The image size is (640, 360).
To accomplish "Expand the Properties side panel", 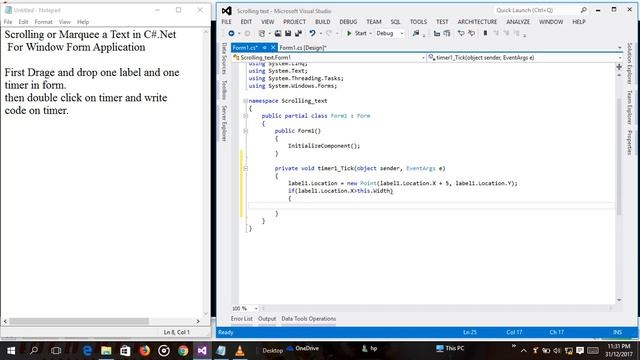I will point(629,142).
